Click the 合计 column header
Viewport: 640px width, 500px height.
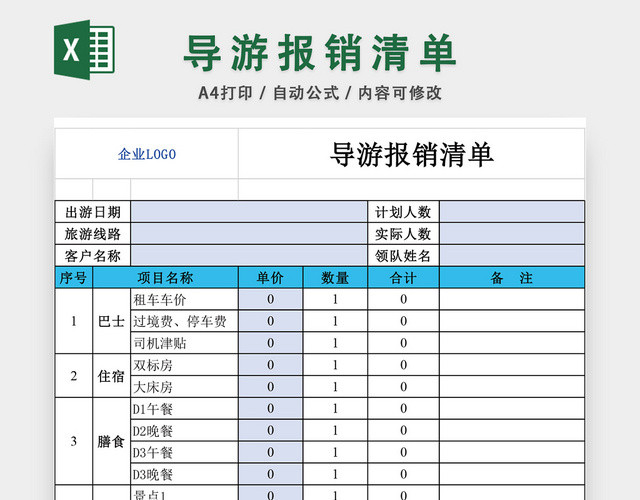click(403, 278)
